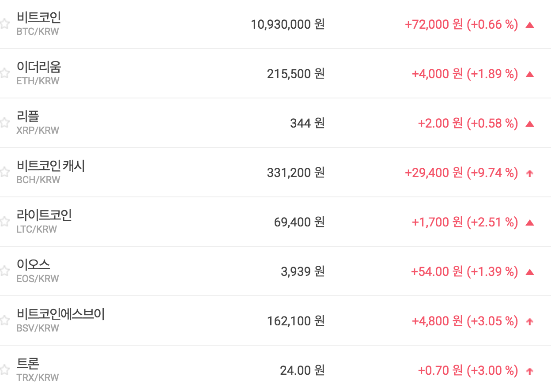Screen dimensions: 551x392
Task: Star the 비트코인 캐시 BCH/KRW row
Action: click(4, 172)
